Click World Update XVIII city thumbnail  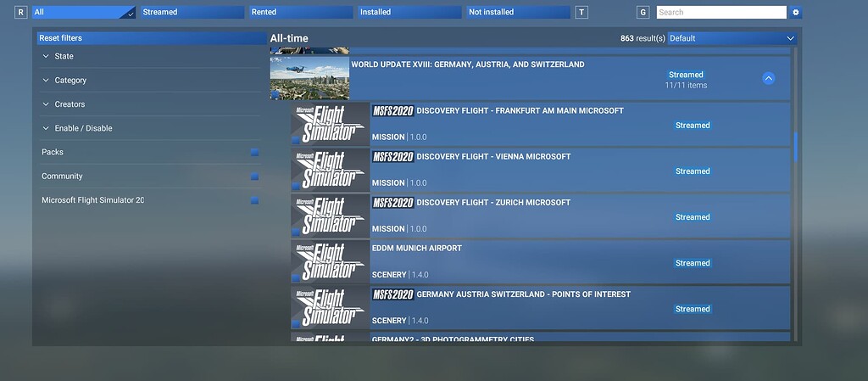click(x=309, y=78)
